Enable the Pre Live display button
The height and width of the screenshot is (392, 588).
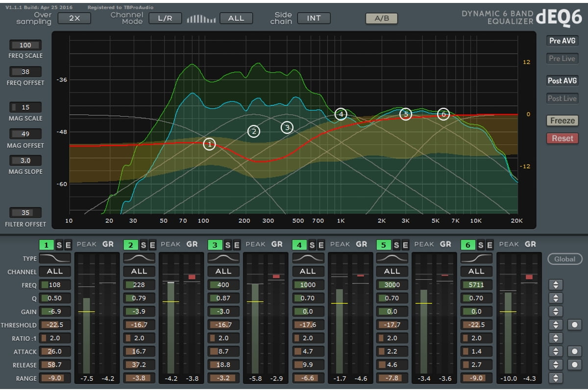(x=562, y=58)
